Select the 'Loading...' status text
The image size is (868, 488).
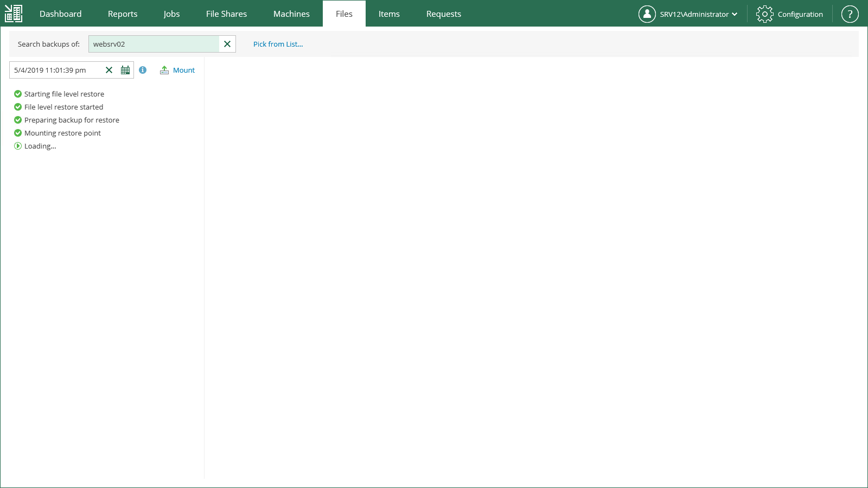tap(40, 146)
